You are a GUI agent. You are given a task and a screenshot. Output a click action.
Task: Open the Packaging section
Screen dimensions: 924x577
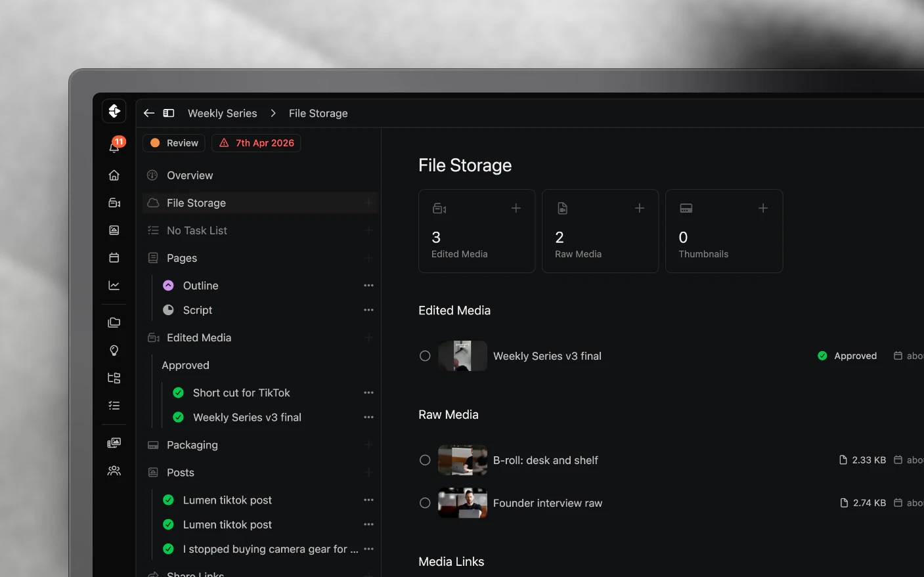click(x=260, y=445)
